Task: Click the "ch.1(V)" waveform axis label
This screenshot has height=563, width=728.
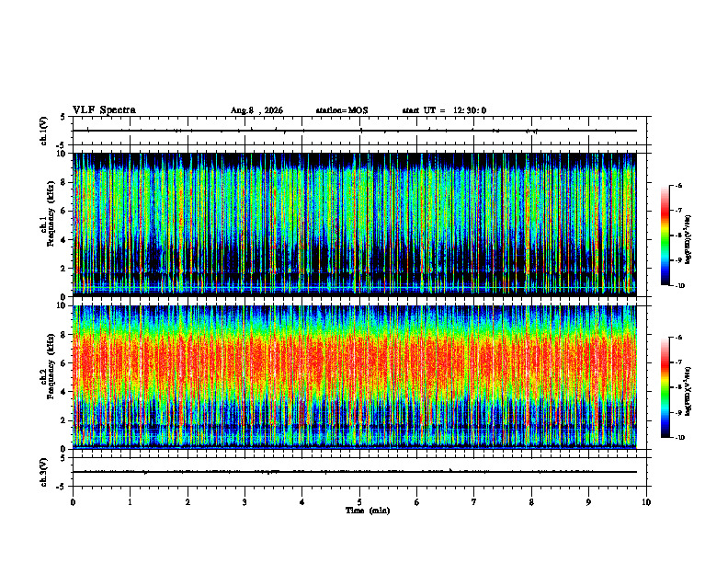Action: (x=44, y=131)
